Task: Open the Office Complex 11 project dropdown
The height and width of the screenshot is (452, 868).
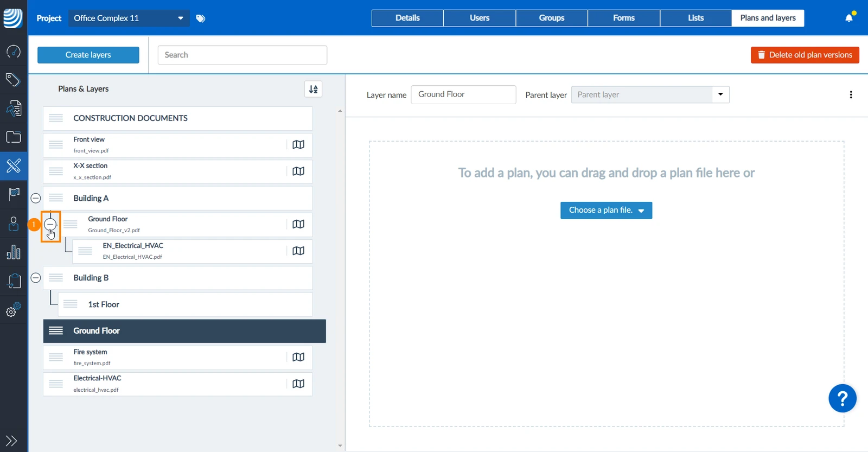Action: pos(129,18)
